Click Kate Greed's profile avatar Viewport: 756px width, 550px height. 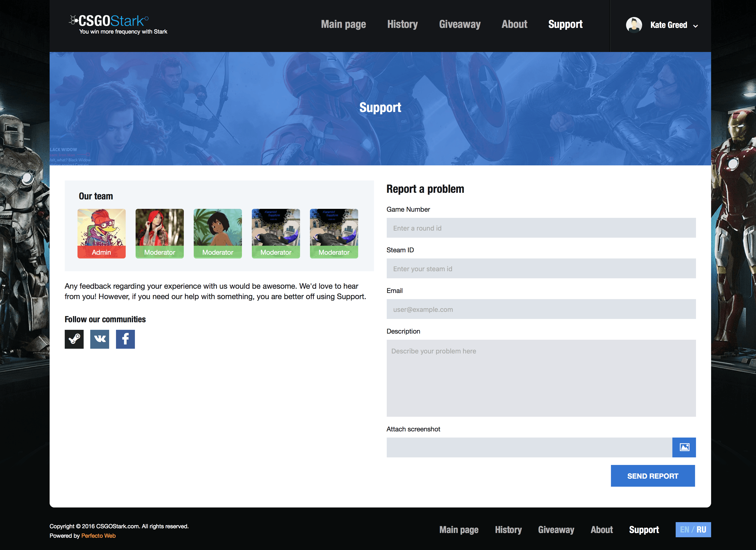(x=634, y=25)
